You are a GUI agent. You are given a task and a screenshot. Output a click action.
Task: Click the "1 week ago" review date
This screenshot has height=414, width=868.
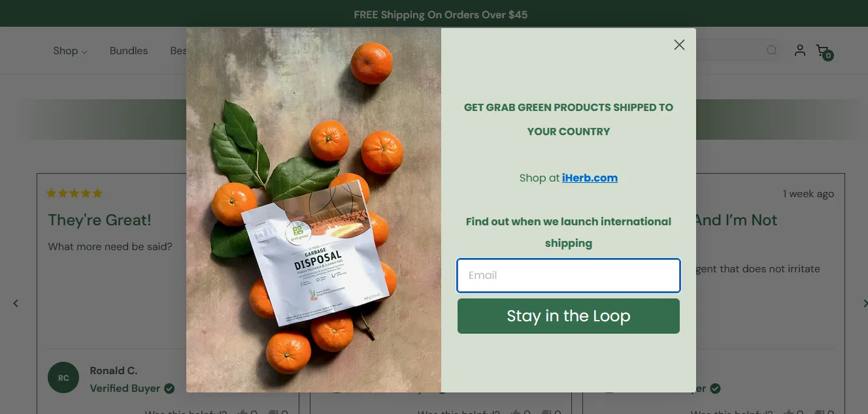tap(809, 194)
